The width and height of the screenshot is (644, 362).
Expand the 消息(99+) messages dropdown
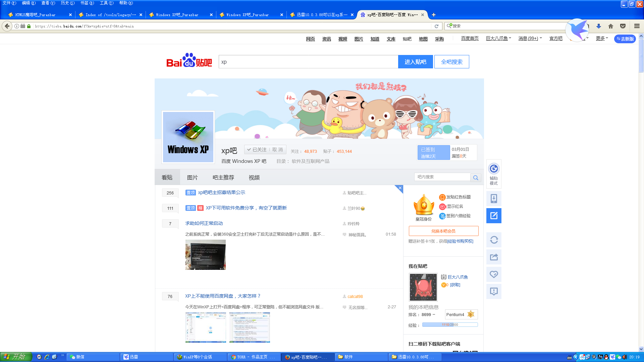pos(530,39)
